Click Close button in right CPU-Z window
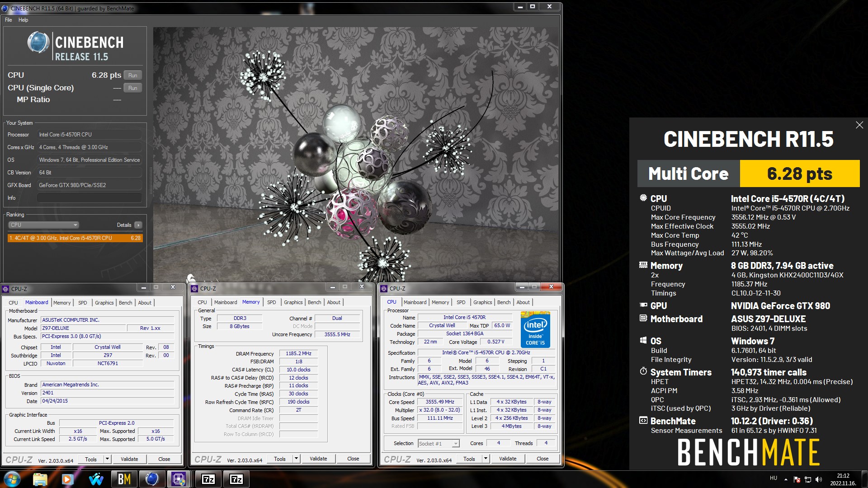This screenshot has width=868, height=488. 542,459
